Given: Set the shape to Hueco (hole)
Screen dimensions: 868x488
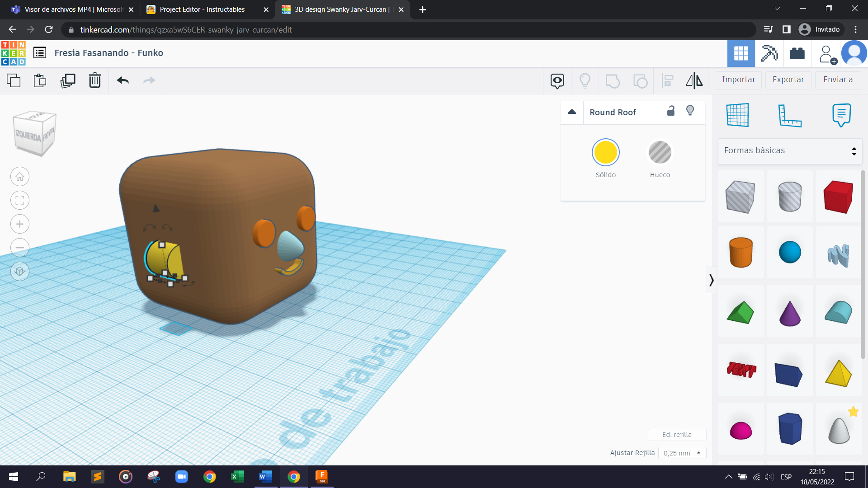Looking at the screenshot, I should point(660,153).
